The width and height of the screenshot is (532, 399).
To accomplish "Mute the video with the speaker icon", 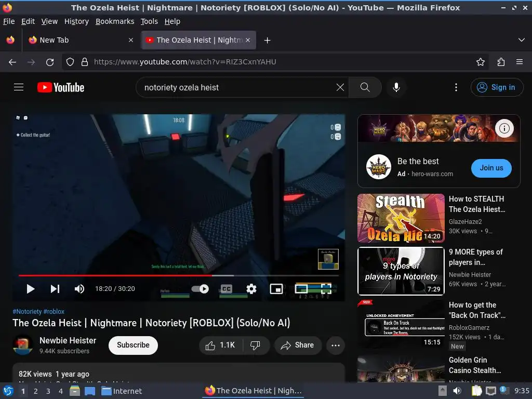I will coord(79,289).
